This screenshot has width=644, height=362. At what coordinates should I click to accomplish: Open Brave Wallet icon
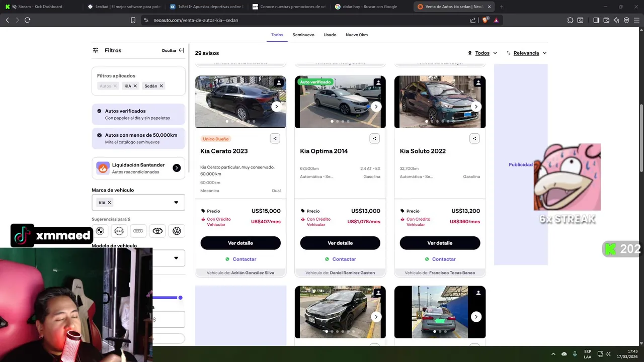tap(606, 20)
